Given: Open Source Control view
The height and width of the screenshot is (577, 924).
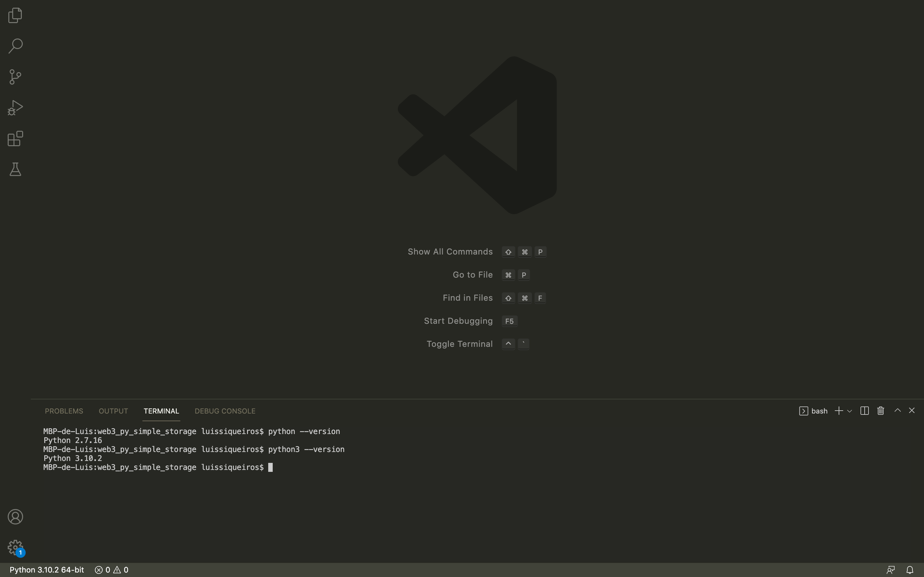Looking at the screenshot, I should (15, 77).
